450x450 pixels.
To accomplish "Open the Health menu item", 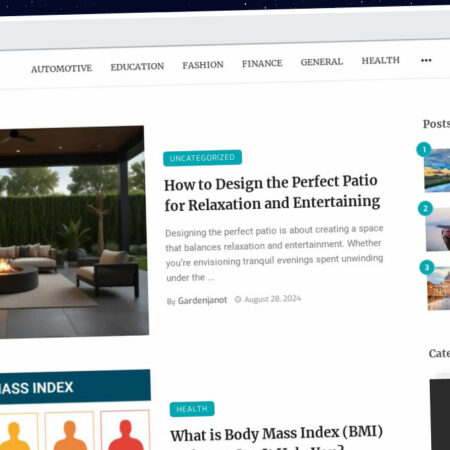I will tap(380, 61).
